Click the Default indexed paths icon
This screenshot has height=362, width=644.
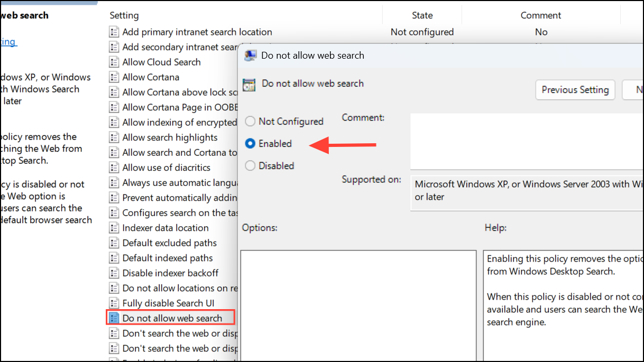(x=114, y=258)
